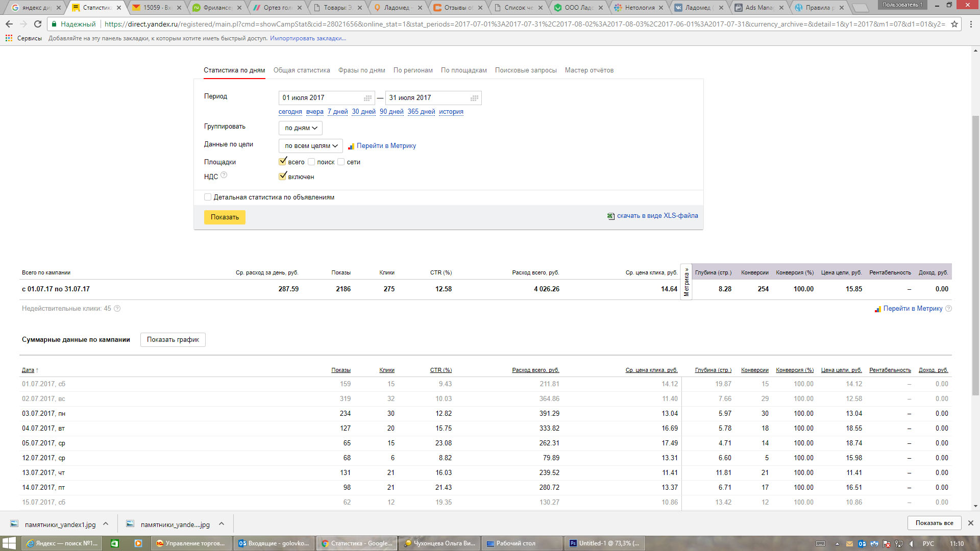Viewport: 980px width, 551px height.
Task: Switch to Общая статистика tab
Action: [301, 70]
